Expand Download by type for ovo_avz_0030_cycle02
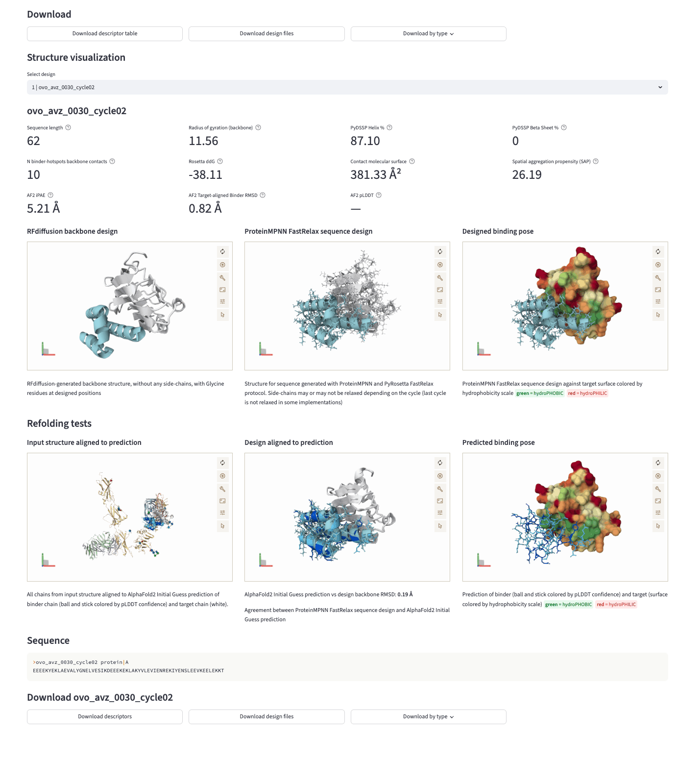The width and height of the screenshot is (700, 758). 428,717
